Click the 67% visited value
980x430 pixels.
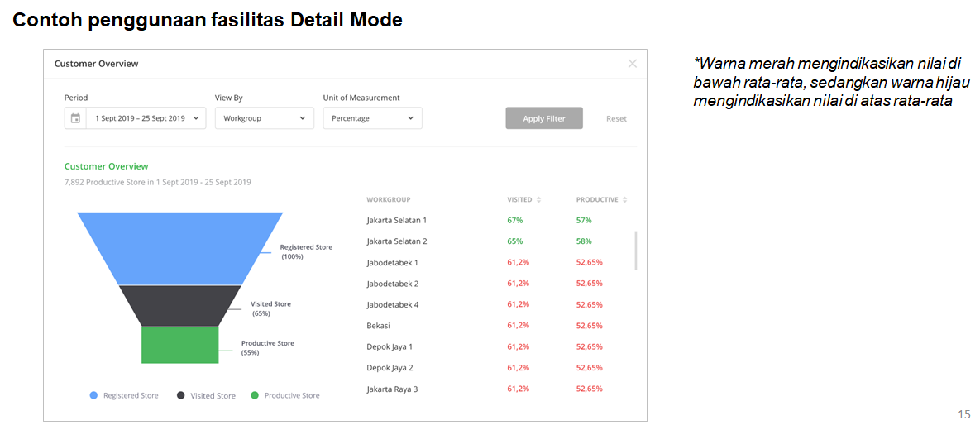tap(514, 220)
